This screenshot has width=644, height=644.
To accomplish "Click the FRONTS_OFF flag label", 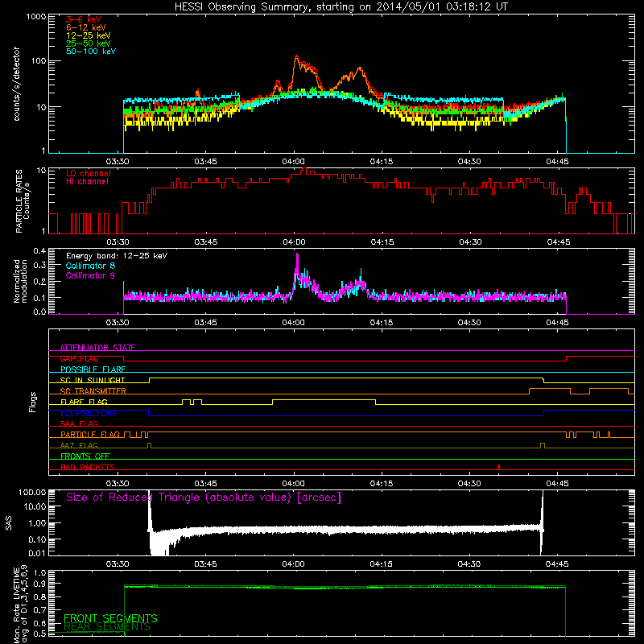I will (85, 456).
